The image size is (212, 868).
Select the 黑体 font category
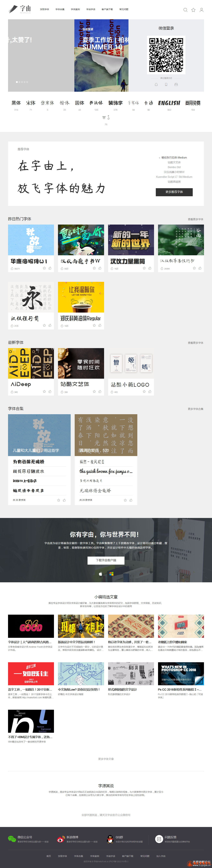click(16, 103)
